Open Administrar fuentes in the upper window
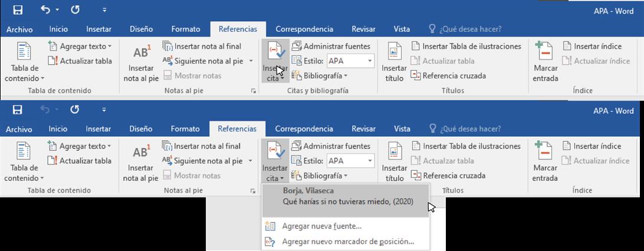 331,47
